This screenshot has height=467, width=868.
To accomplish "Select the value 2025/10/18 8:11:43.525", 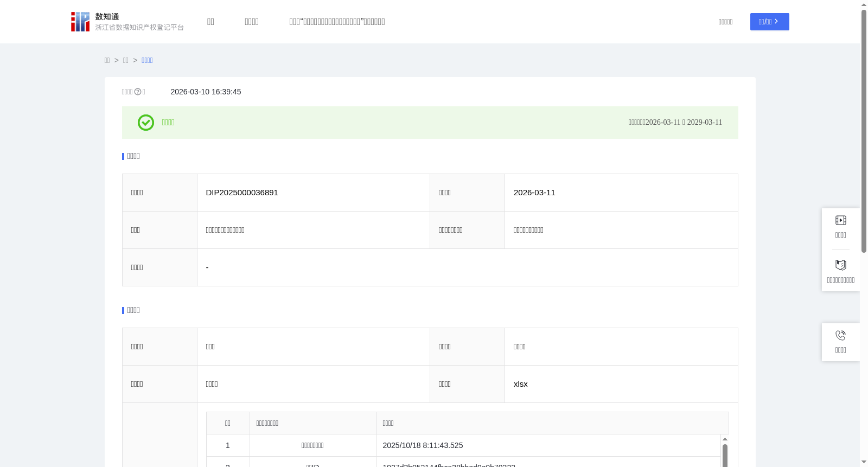I will pyautogui.click(x=423, y=445).
